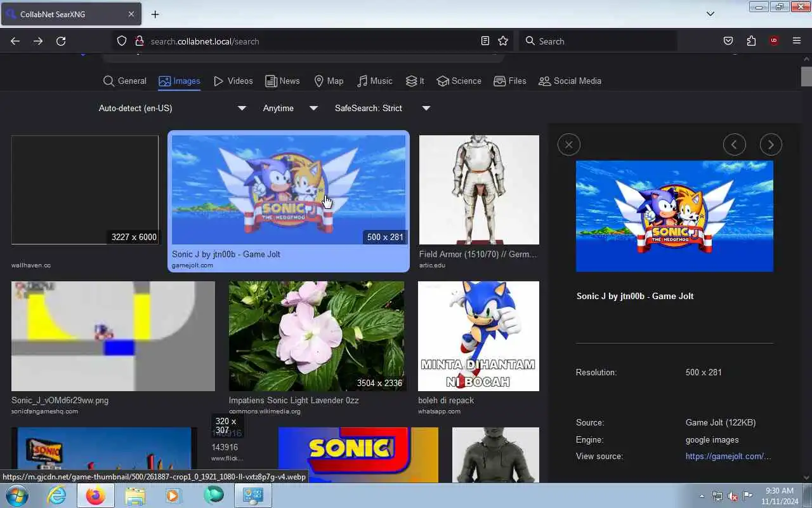
Task: Click the muted volume tray icon
Action: [733, 496]
